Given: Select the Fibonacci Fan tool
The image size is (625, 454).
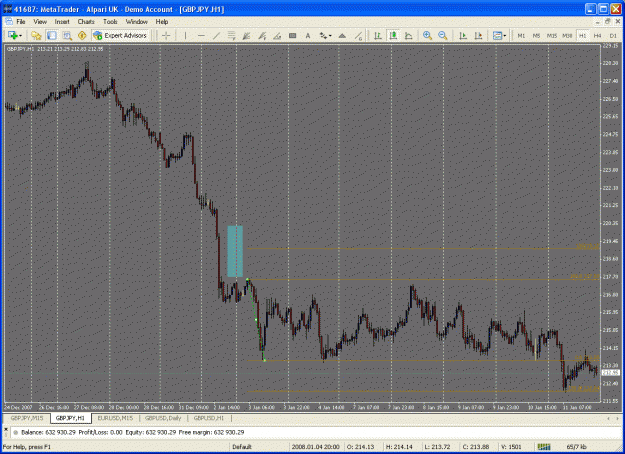Looking at the screenshot, I should (x=262, y=35).
